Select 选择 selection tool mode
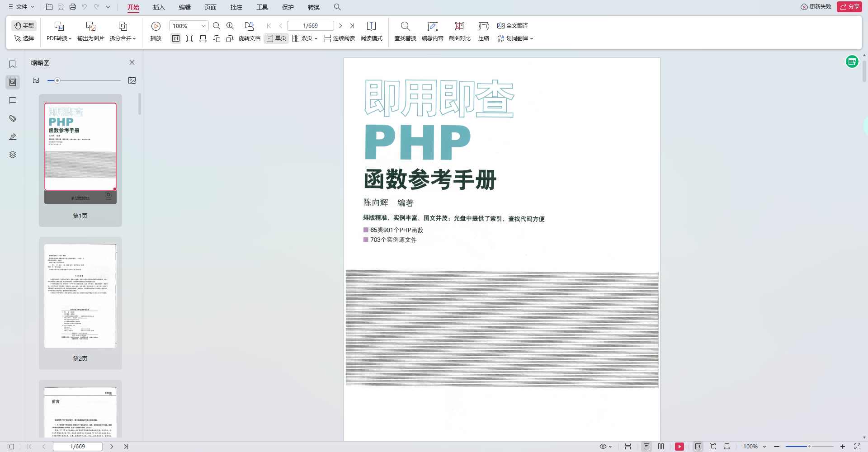The image size is (868, 452). [x=24, y=38]
